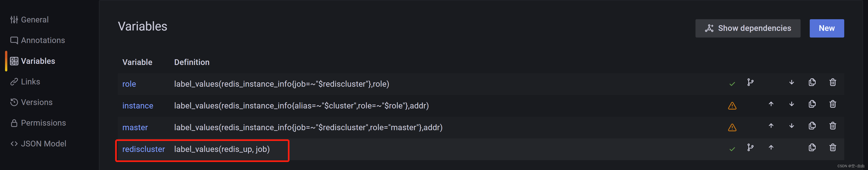The image size is (868, 170).
Task: Delete the role variable
Action: (833, 82)
